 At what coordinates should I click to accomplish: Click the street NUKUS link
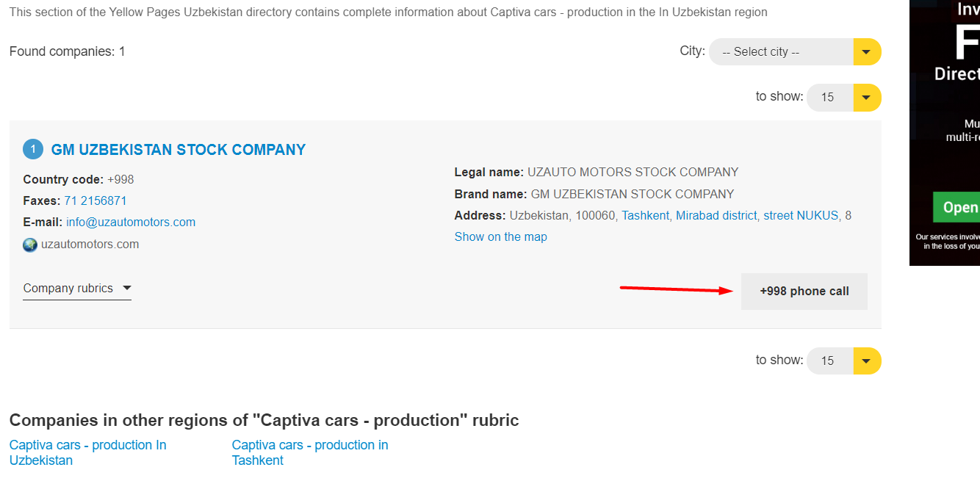click(800, 215)
